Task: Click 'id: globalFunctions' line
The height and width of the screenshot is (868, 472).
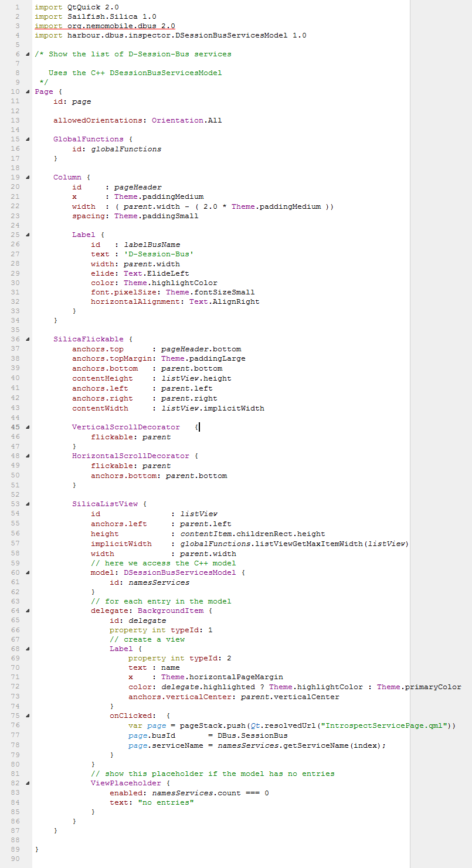Action: click(x=117, y=149)
